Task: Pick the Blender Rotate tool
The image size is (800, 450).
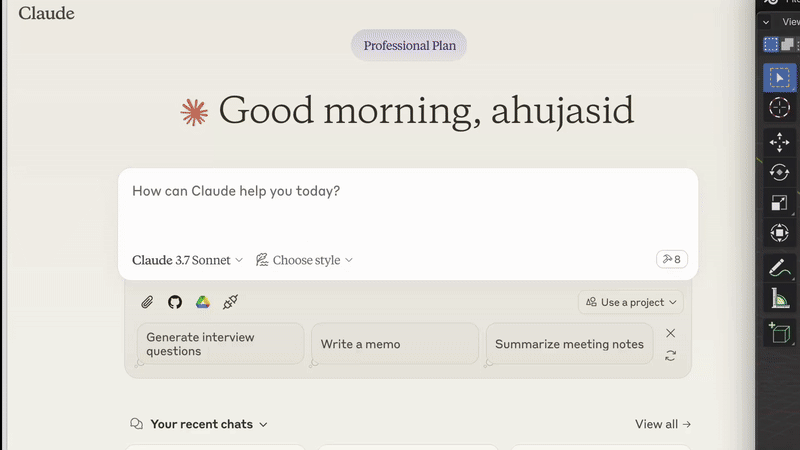Action: click(x=780, y=172)
